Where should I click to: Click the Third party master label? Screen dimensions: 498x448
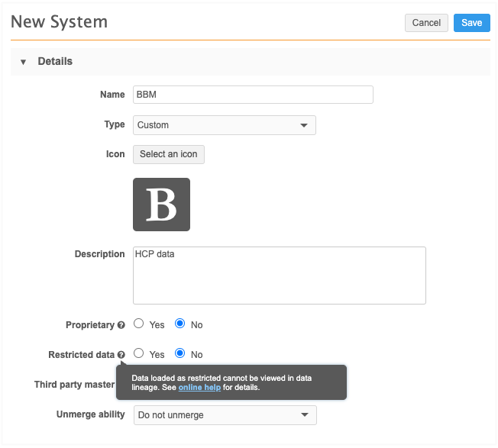[74, 385]
